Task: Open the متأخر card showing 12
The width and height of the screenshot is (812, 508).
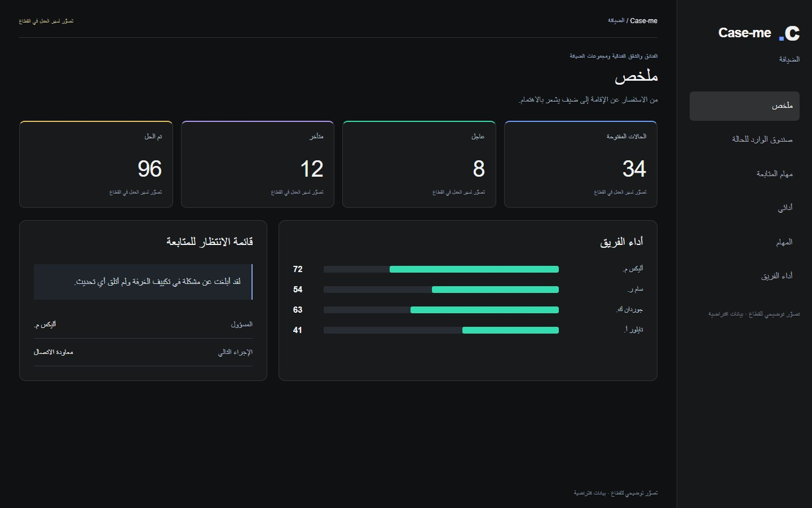Action: pyautogui.click(x=258, y=164)
